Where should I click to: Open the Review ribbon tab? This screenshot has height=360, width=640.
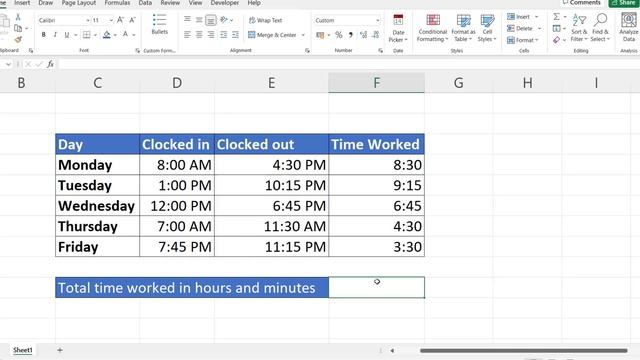[x=170, y=3]
